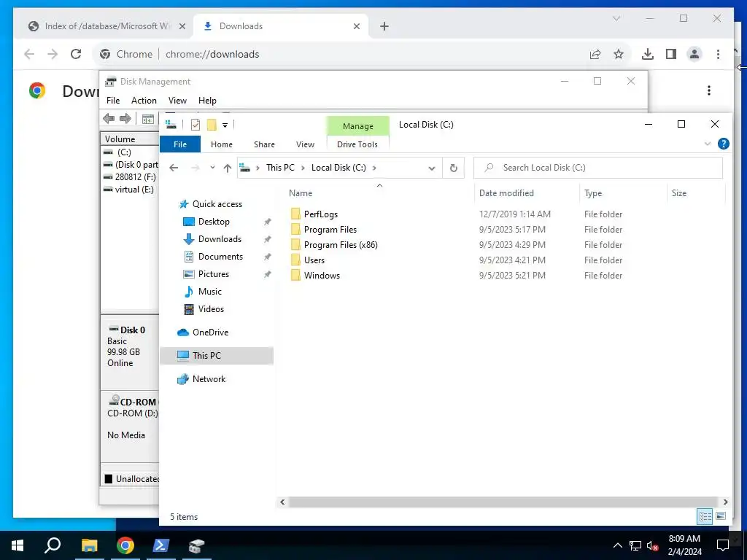The width and height of the screenshot is (747, 560).
Task: Open Downloads page more actions menu
Action: 709,90
